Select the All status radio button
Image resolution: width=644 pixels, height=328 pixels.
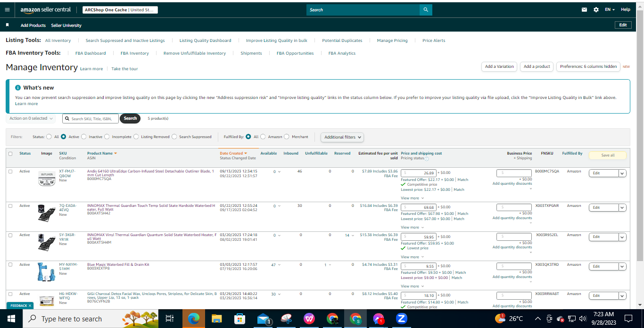[49, 137]
